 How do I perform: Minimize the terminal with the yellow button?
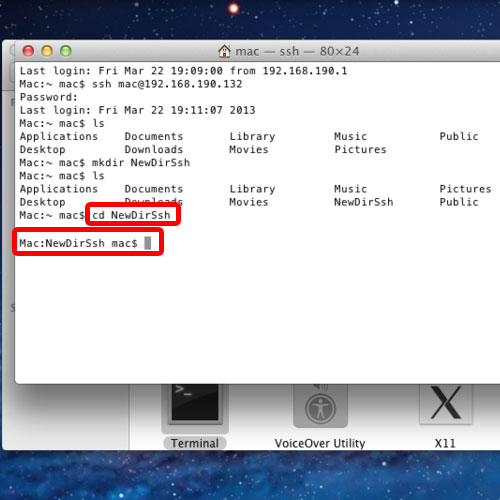47,51
